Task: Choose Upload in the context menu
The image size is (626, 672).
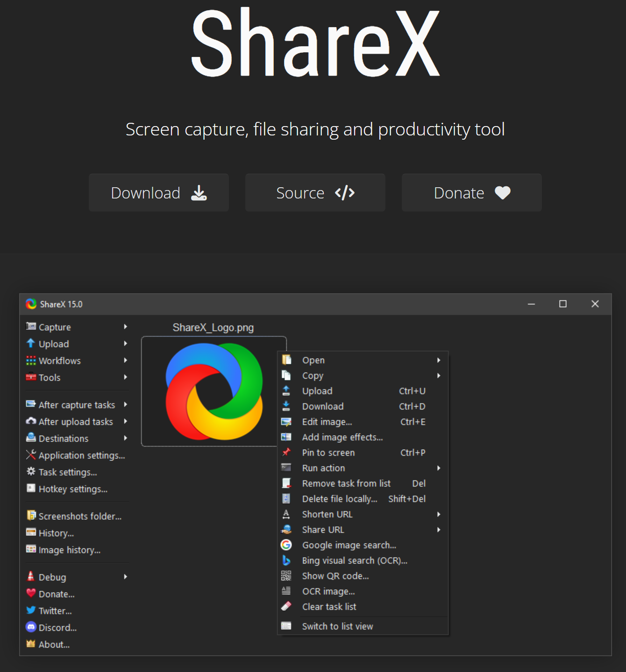Action: pyautogui.click(x=363, y=391)
